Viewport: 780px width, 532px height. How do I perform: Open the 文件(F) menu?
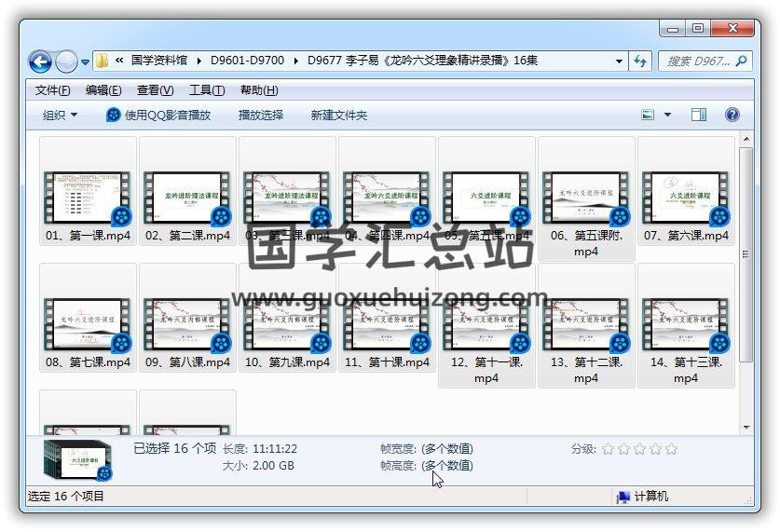coord(53,90)
